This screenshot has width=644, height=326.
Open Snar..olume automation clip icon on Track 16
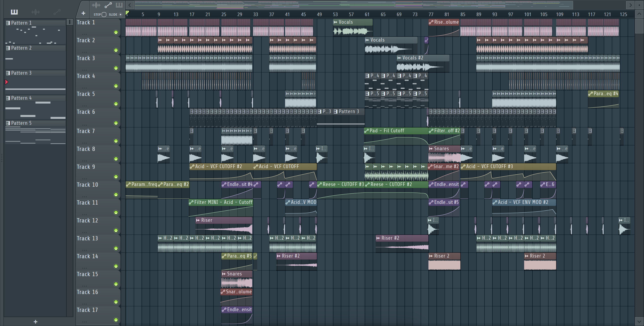point(223,292)
